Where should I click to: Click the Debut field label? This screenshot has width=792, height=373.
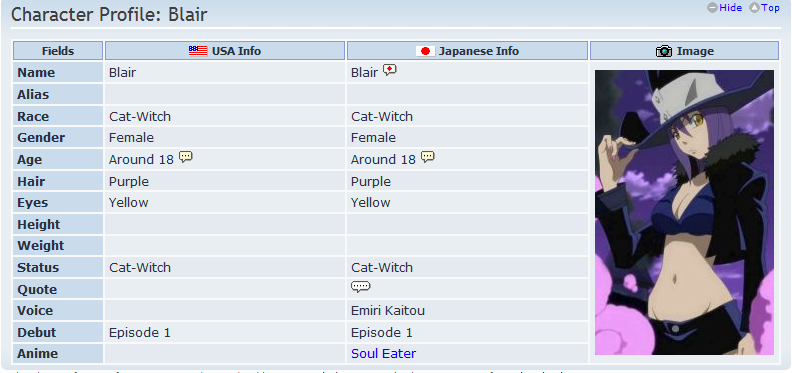point(36,333)
